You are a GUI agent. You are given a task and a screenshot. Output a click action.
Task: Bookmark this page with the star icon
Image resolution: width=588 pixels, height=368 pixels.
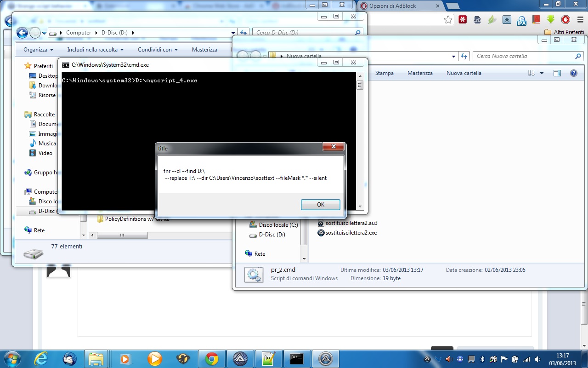point(448,20)
